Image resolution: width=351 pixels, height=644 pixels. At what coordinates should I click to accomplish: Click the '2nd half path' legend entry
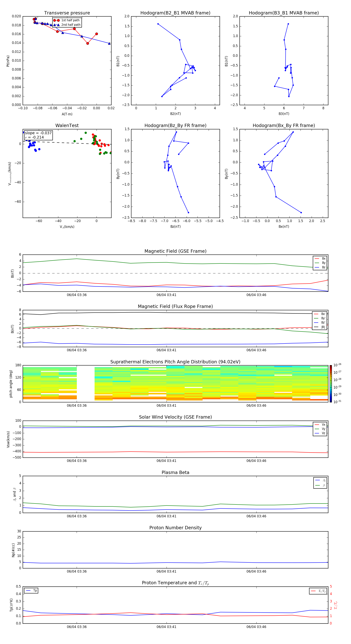pyautogui.click(x=67, y=25)
